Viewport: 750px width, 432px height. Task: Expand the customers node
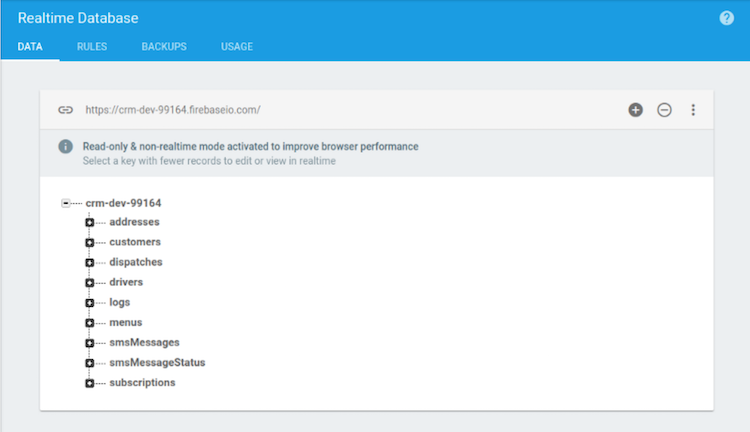click(89, 243)
